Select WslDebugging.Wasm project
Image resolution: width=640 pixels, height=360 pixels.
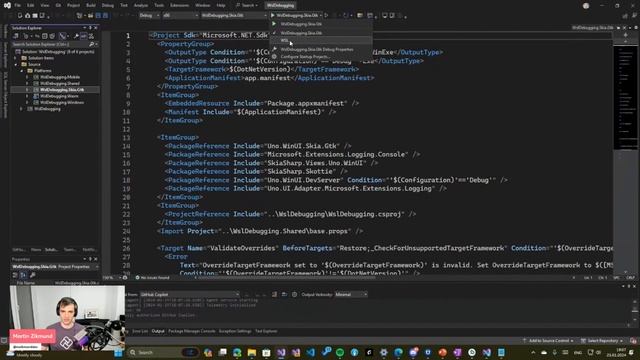pyautogui.click(x=59, y=96)
